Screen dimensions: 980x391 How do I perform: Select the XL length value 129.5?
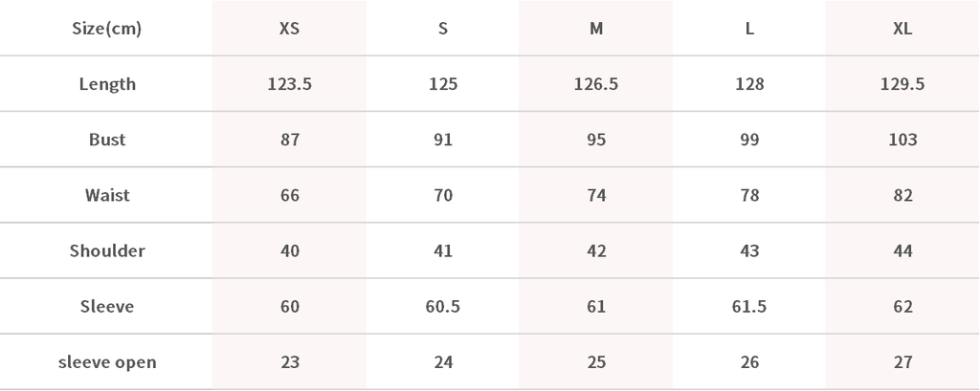click(902, 84)
